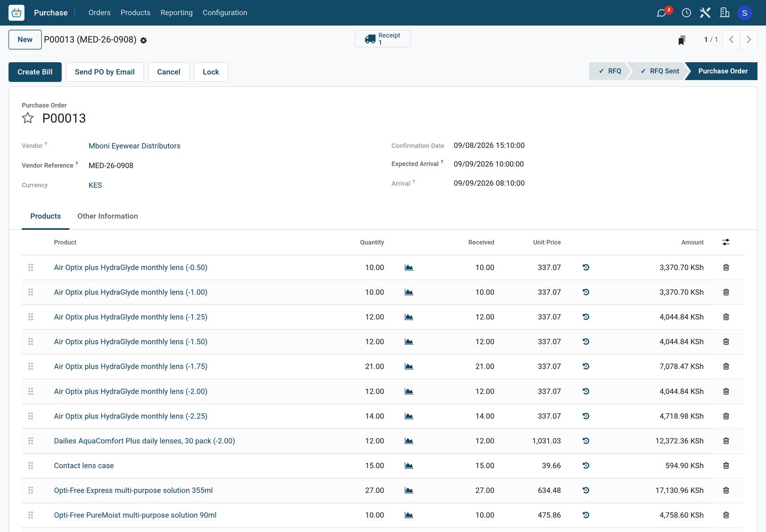
Task: Open the Opti-Free Express 355ml product
Action: coord(134,490)
